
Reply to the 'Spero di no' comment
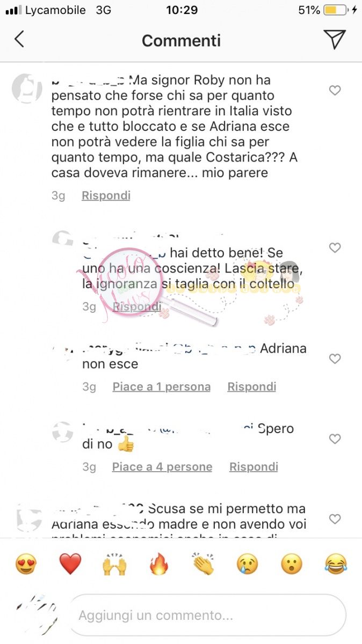point(254,467)
